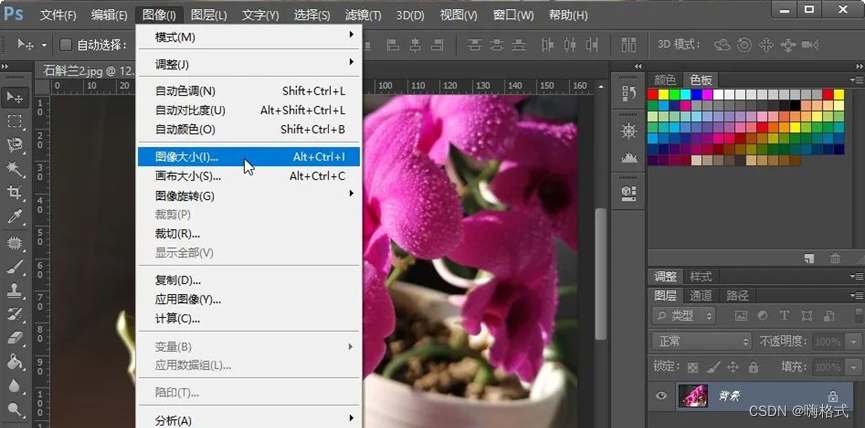Switch to the 样式 tab
This screenshot has width=865, height=428.
click(701, 276)
